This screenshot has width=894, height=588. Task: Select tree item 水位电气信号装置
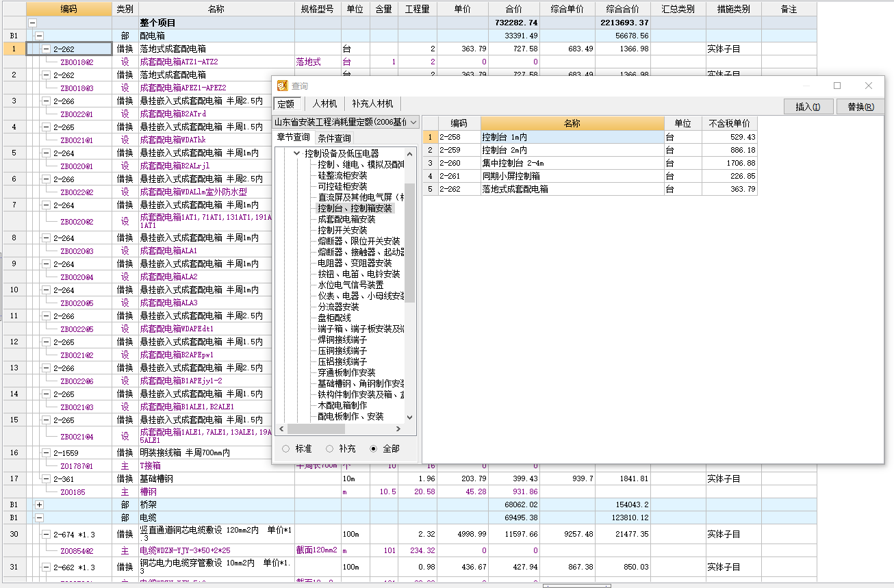350,285
